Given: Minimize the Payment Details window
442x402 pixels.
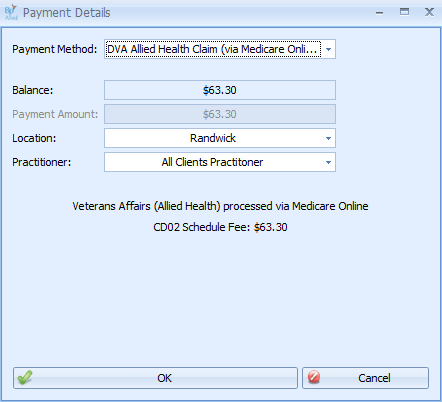Looking at the screenshot, I should pyautogui.click(x=379, y=13).
